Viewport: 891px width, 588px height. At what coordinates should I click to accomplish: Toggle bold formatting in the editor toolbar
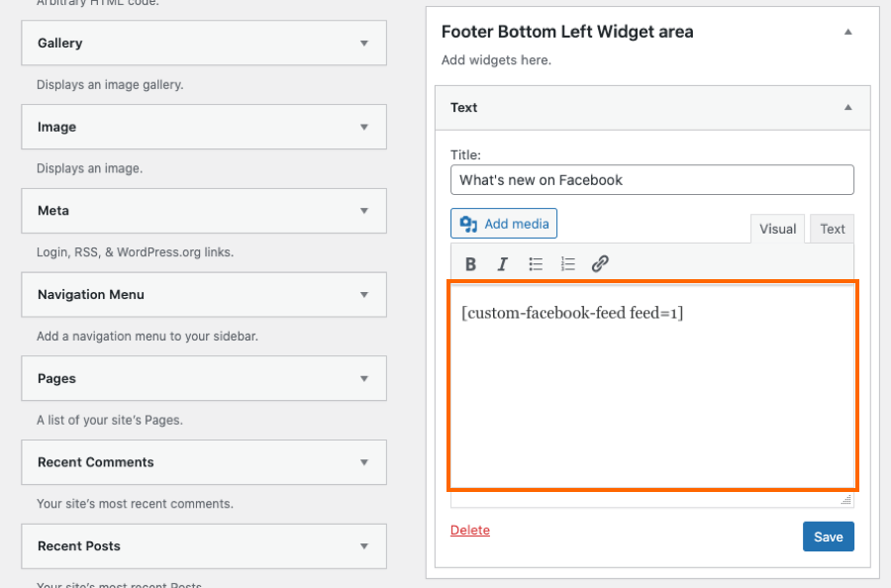pos(471,264)
